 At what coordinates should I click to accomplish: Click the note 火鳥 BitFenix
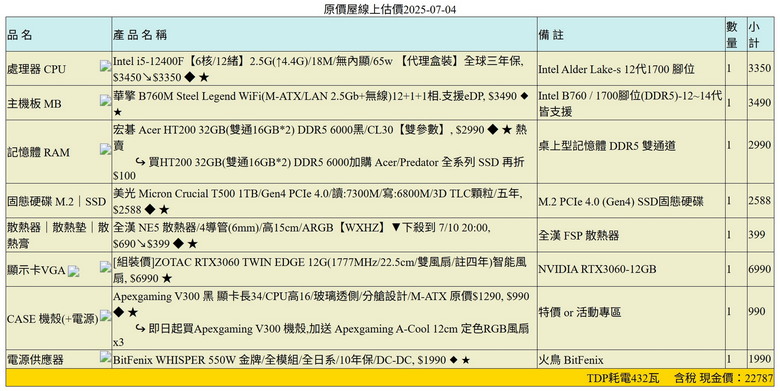click(571, 360)
